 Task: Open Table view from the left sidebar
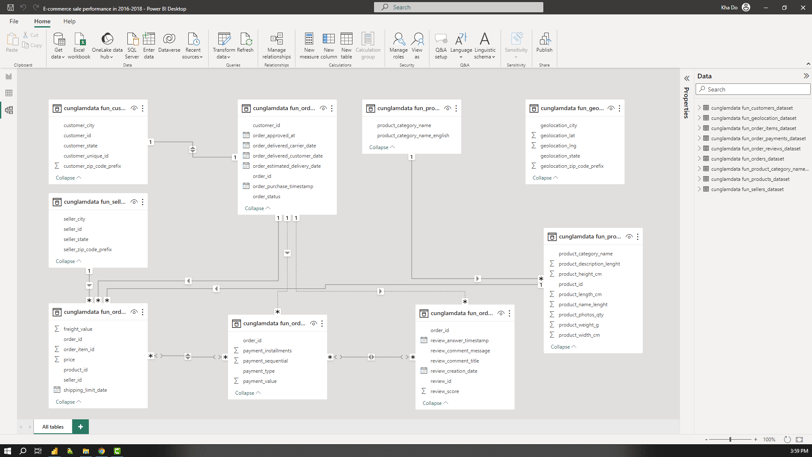pyautogui.click(x=9, y=93)
